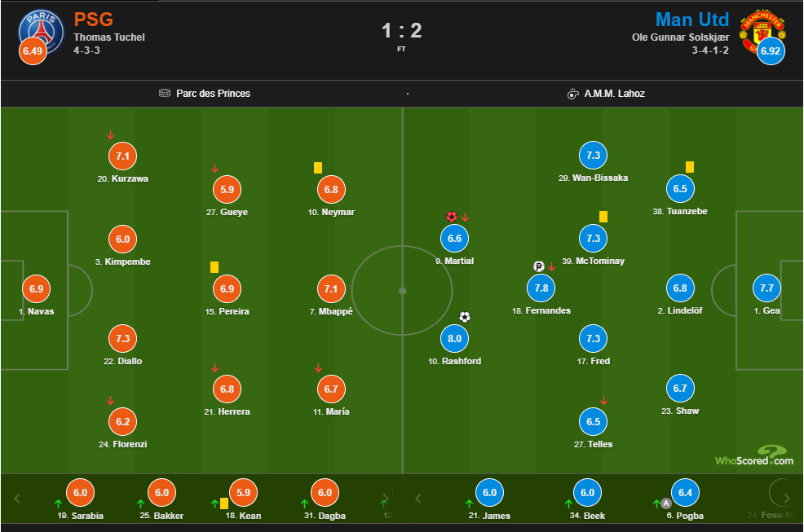Viewport: 804px width, 532px height.
Task: Click the WhoScored.com logo
Action: point(753,456)
